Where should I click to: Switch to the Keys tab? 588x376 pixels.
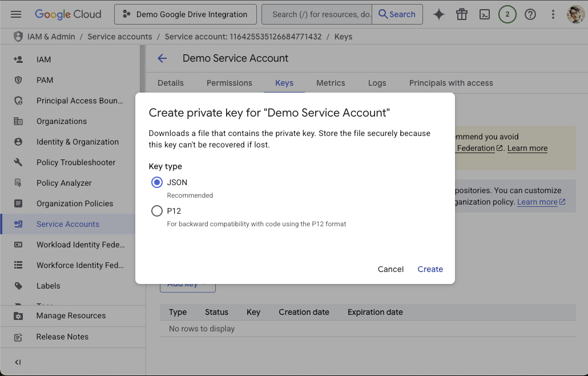[284, 83]
